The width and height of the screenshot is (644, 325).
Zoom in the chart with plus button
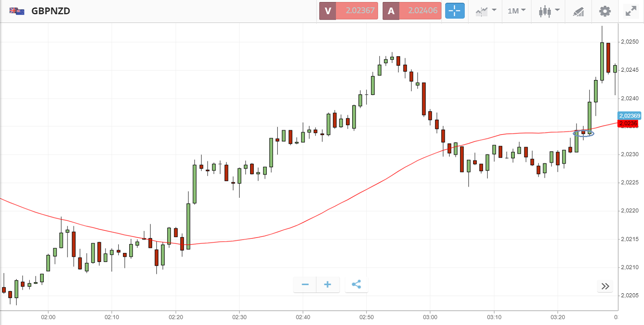pos(328,285)
